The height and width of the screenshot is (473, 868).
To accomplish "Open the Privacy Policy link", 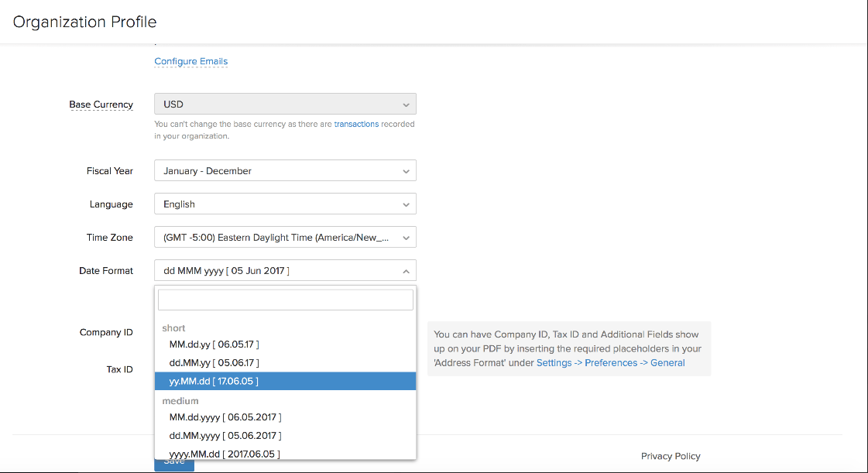I will point(671,456).
